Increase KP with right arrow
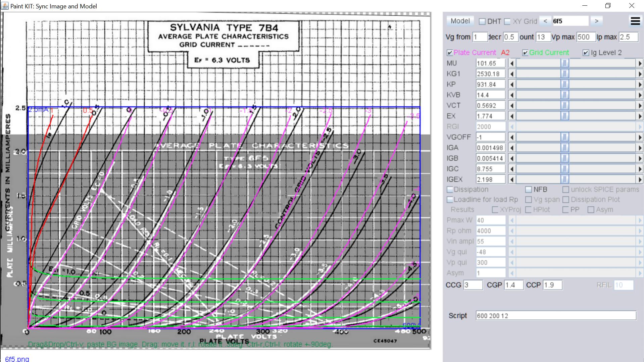 [640, 84]
